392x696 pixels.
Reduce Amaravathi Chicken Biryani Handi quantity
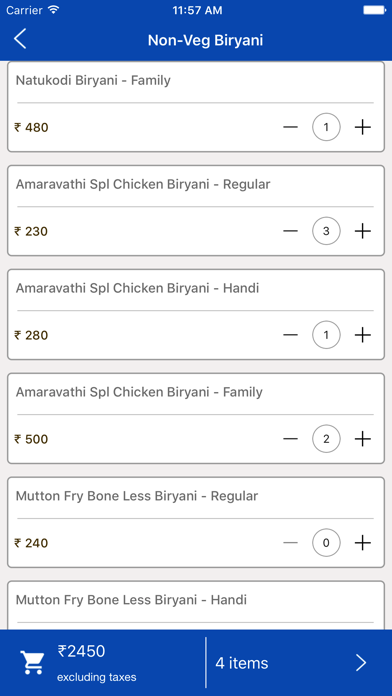pos(290,335)
